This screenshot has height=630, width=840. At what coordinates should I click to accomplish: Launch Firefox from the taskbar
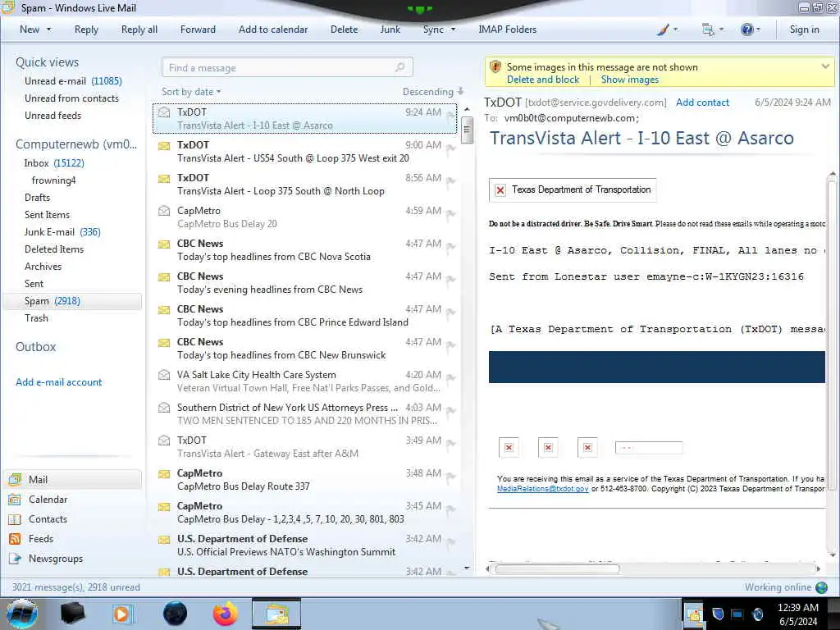point(226,614)
